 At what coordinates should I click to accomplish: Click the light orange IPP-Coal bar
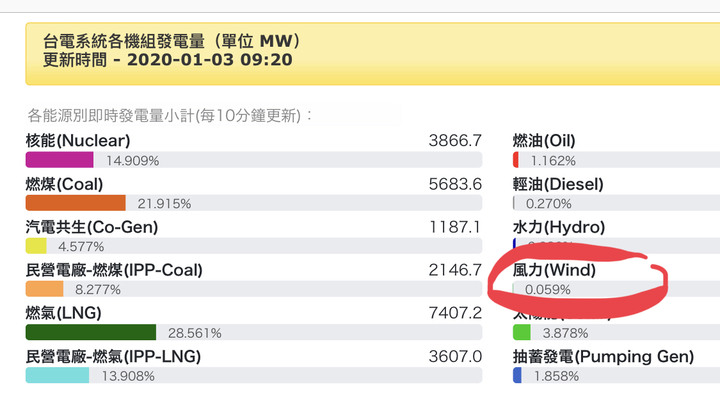44,289
